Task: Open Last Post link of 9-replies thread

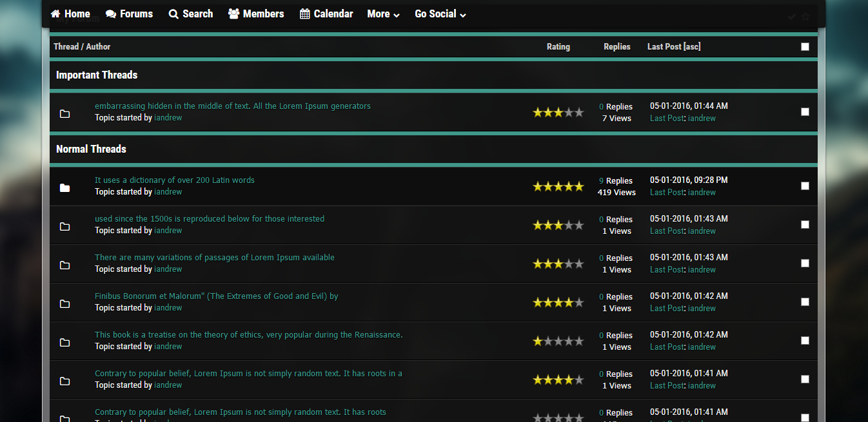Action: (666, 192)
